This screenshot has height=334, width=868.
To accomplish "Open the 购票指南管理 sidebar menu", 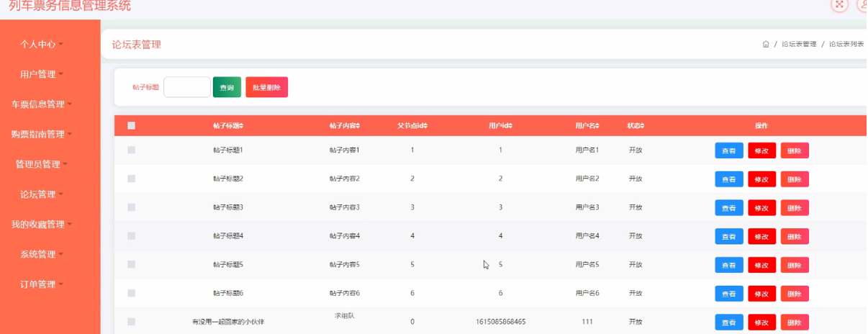I will [x=42, y=135].
